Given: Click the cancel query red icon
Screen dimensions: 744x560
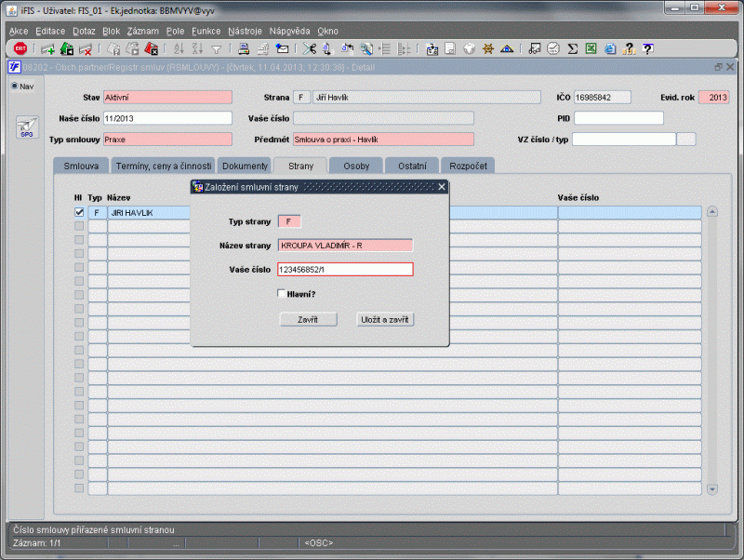Looking at the screenshot, I should tap(151, 48).
